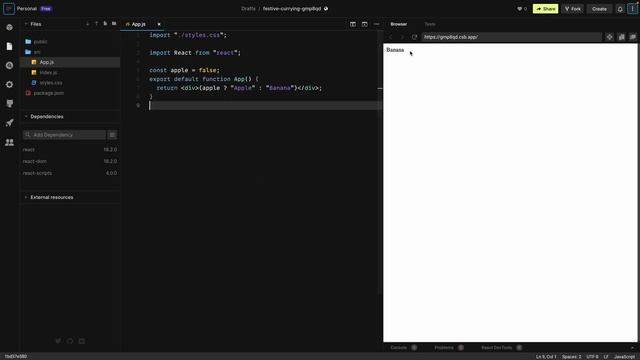This screenshot has width=640, height=360.
Task: Click the GitHub icon at sidebar bottom
Action: pos(70,341)
